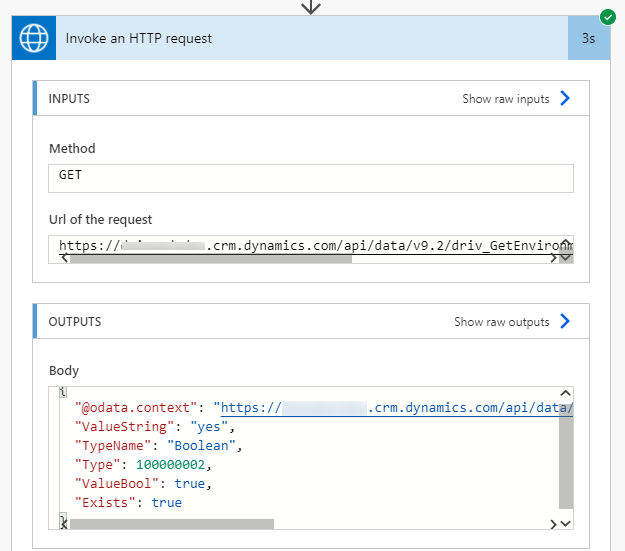This screenshot has width=625, height=551.
Task: Click the Body vertical scrollbar thumb
Action: [x=566, y=456]
